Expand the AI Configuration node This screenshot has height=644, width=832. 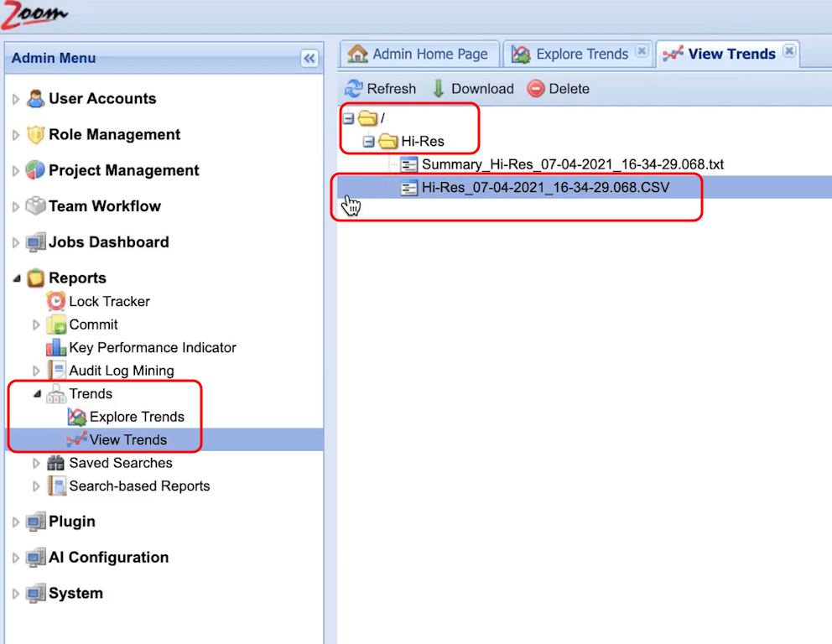pos(16,558)
